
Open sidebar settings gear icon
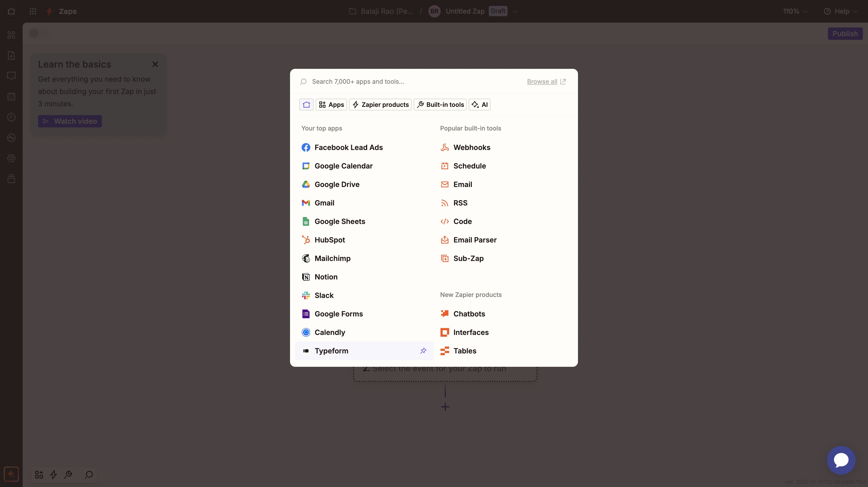(11, 158)
